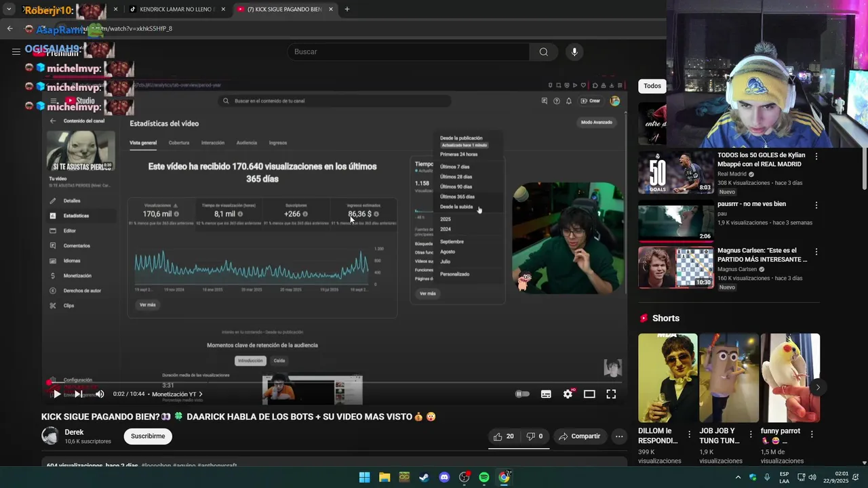Open options menu for pausrrr video

816,205
